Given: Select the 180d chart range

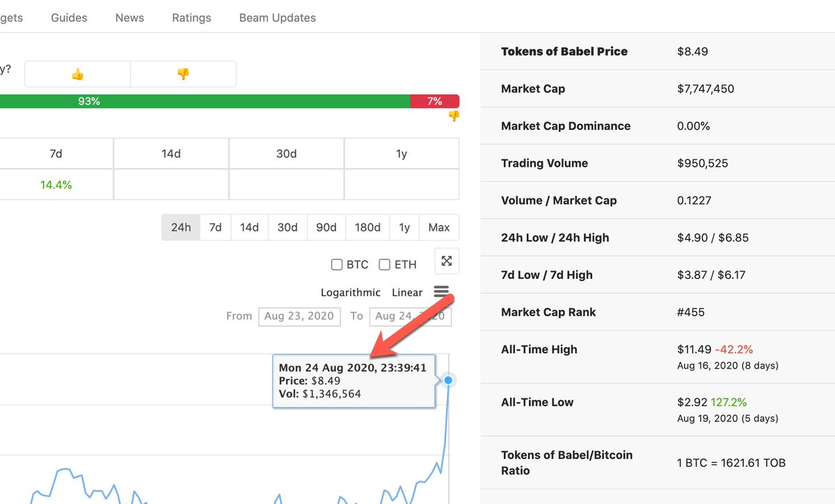Looking at the screenshot, I should pyautogui.click(x=367, y=227).
